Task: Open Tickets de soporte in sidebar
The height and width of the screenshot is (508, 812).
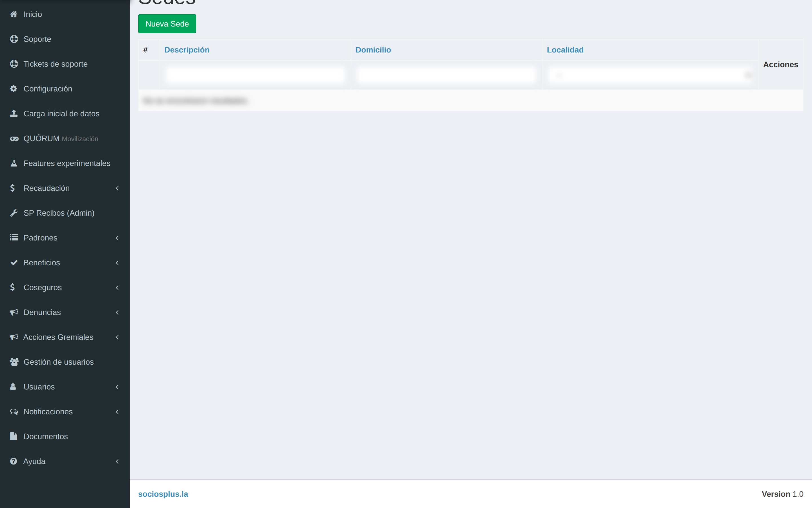Action: point(65,64)
